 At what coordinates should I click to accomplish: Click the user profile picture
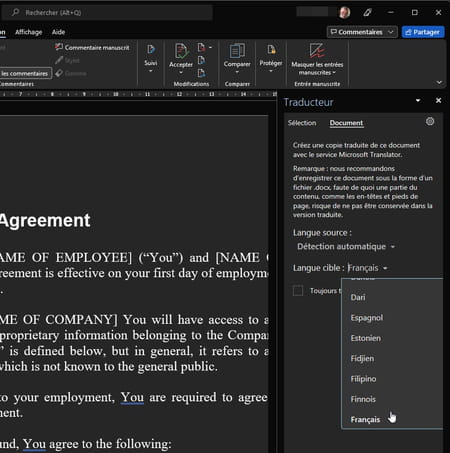pos(345,13)
